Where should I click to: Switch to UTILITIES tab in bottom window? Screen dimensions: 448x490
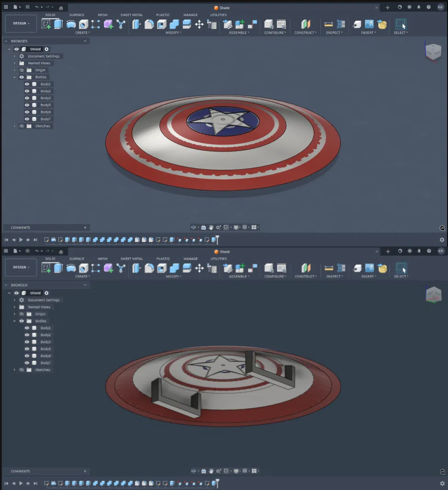click(x=219, y=259)
